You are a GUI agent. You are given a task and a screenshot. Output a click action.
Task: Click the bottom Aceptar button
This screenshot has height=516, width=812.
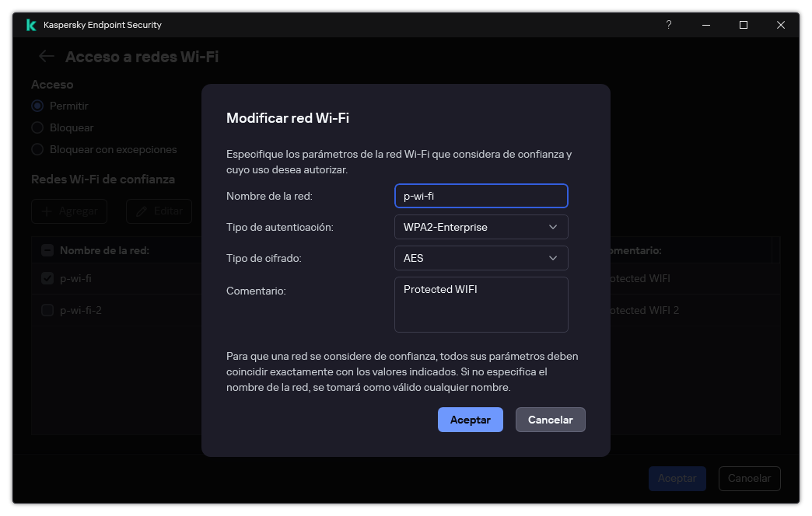(x=677, y=479)
